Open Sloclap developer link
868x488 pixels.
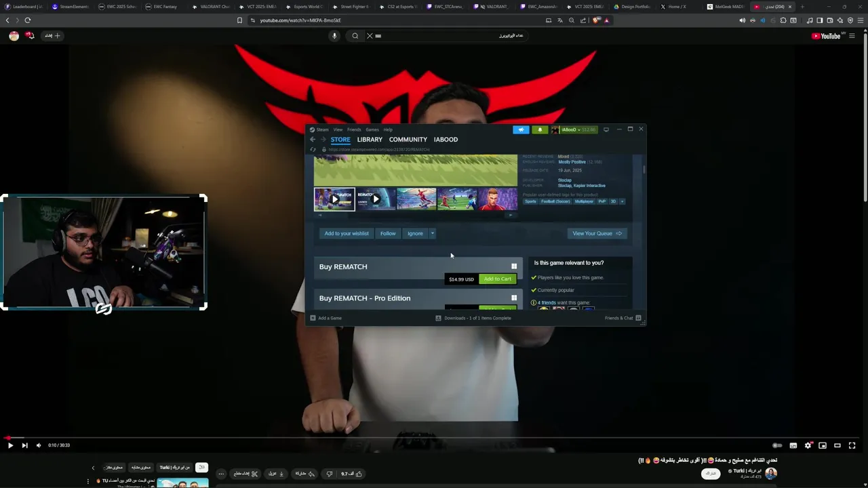tap(564, 180)
